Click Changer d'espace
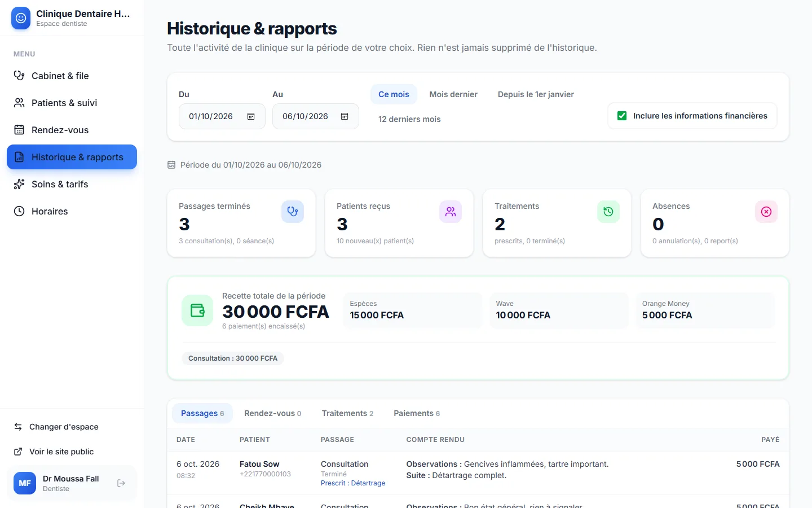812x508 pixels. (72, 427)
